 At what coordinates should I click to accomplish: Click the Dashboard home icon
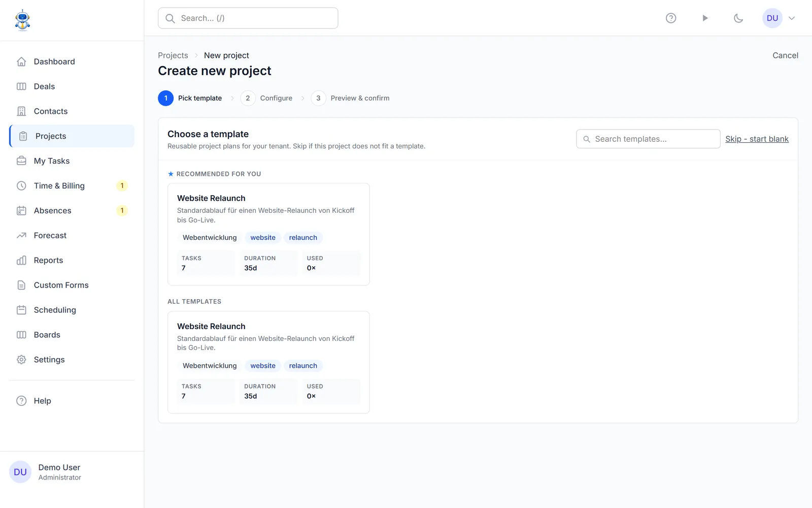21,61
